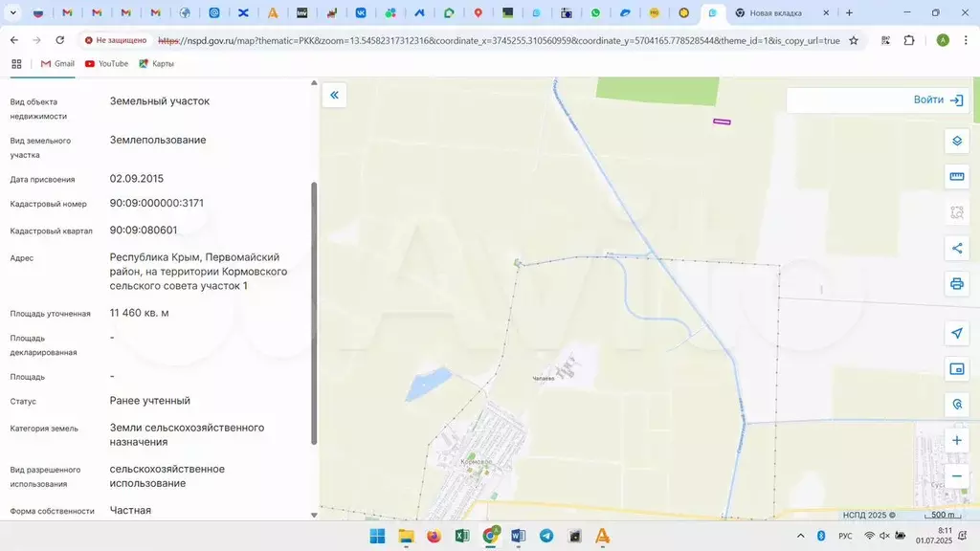Open Firefox from taskbar
This screenshot has width=980, height=551.
[x=434, y=536]
